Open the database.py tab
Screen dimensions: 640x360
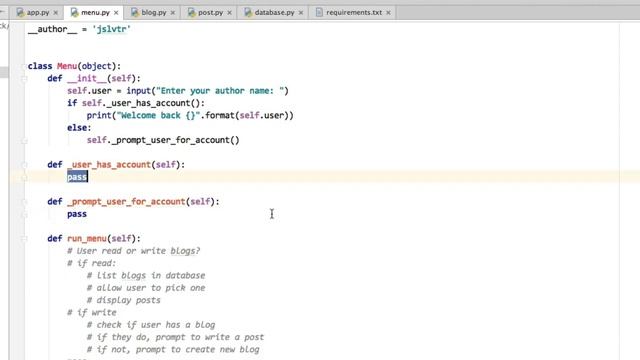[x=274, y=13]
